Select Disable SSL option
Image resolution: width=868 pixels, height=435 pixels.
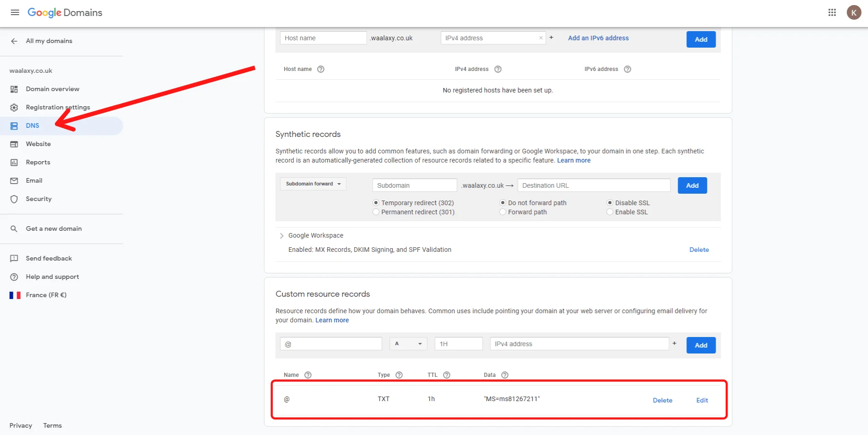[x=609, y=203]
